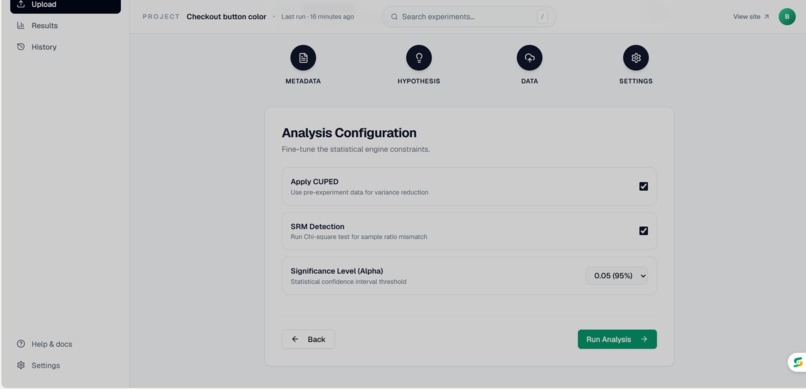Click the Help & docs question icon
806x389 pixels.
[x=21, y=344]
